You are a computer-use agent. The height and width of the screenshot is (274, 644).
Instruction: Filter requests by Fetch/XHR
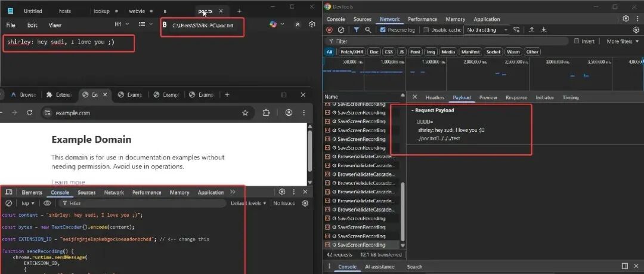click(x=352, y=52)
